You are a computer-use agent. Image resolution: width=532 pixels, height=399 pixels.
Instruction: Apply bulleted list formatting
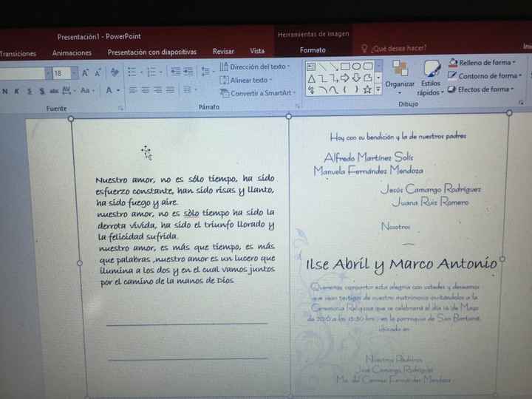pos(132,72)
